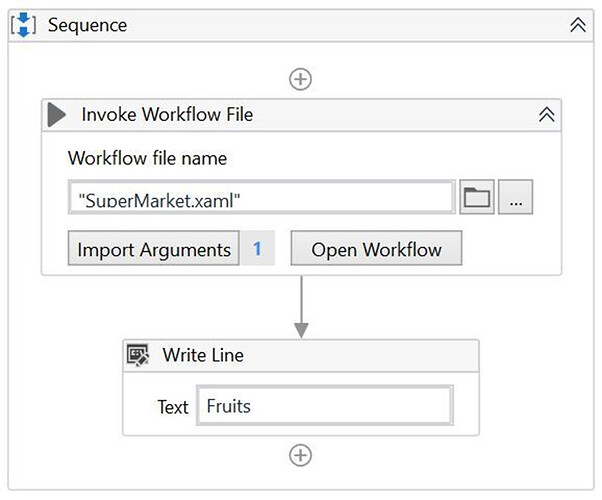Viewport: 602px width, 500px height.
Task: Click the Invoke Workflow File play icon
Action: point(57,114)
